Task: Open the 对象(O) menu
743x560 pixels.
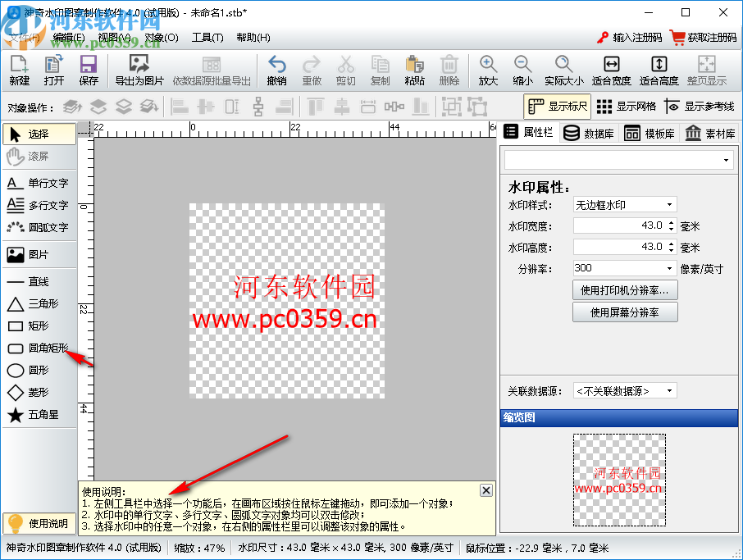Action: [163, 37]
